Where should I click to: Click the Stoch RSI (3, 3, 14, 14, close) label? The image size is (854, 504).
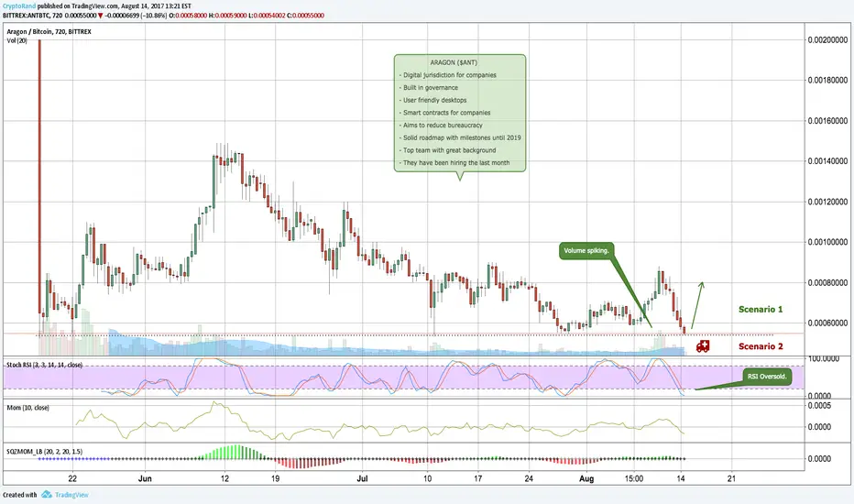coord(45,365)
